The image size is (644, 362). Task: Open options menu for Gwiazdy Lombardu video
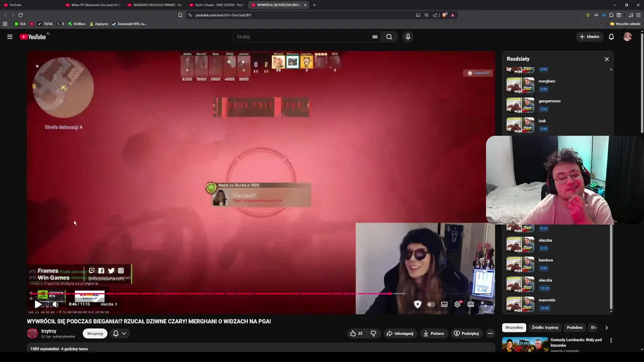click(611, 340)
